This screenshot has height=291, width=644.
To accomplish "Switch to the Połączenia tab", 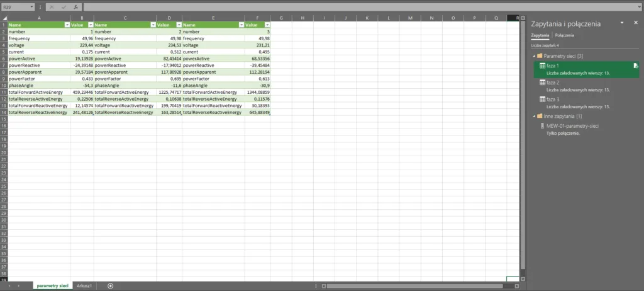I will pos(564,35).
